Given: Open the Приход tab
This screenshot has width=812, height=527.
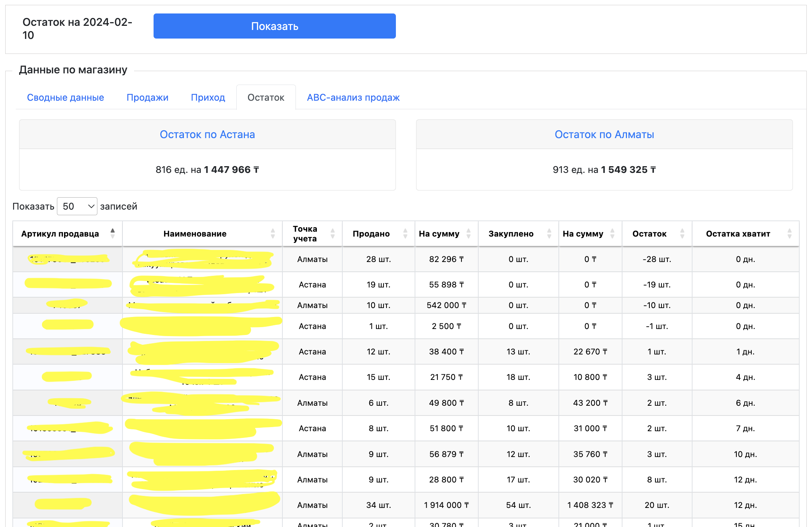Looking at the screenshot, I should 208,97.
